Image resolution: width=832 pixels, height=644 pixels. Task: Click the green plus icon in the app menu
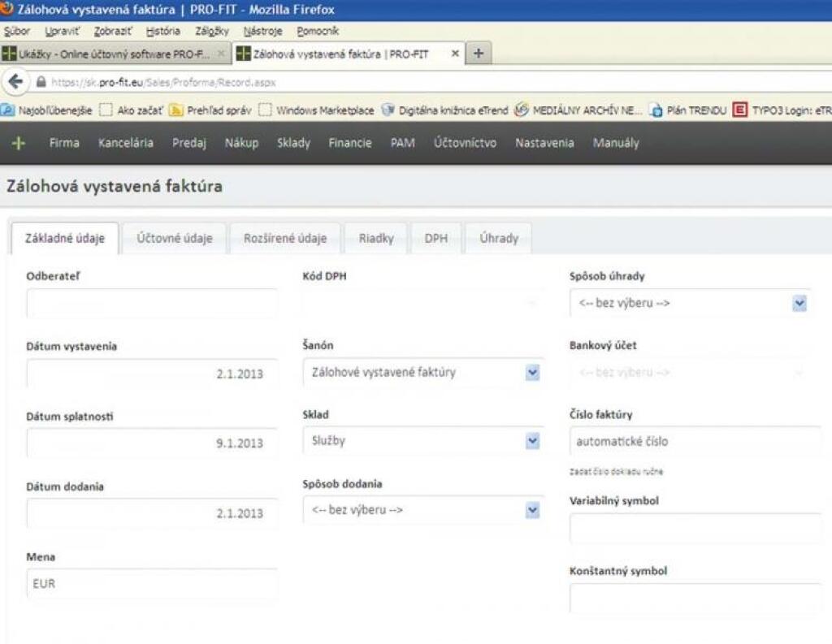pyautogui.click(x=19, y=143)
